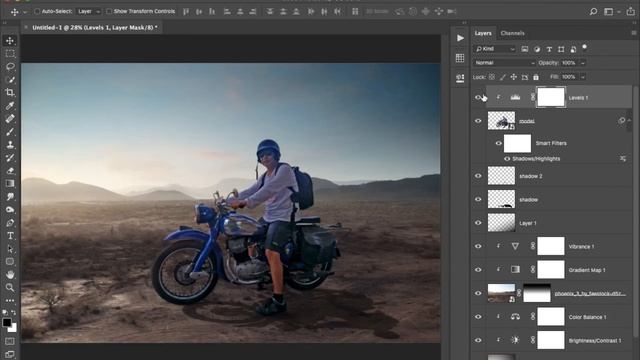The width and height of the screenshot is (640, 360).
Task: Toggle Lock transparent pixels
Action: (x=492, y=77)
